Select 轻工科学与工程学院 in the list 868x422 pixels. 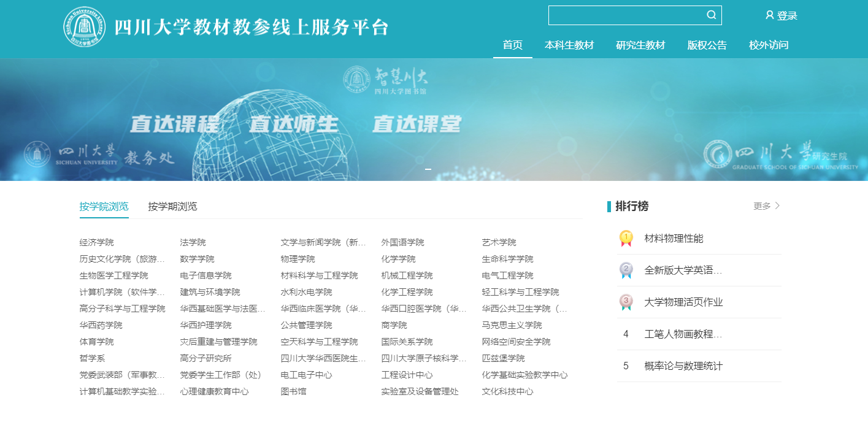click(521, 293)
